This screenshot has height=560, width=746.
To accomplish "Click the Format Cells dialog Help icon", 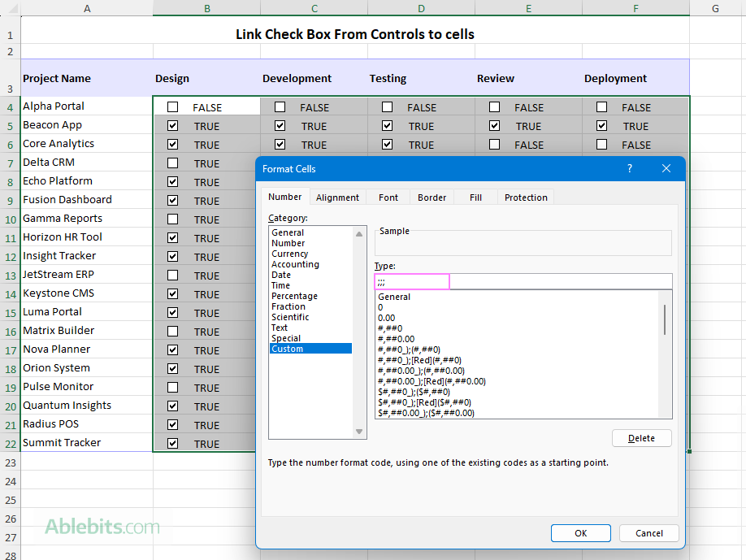I will pos(629,168).
